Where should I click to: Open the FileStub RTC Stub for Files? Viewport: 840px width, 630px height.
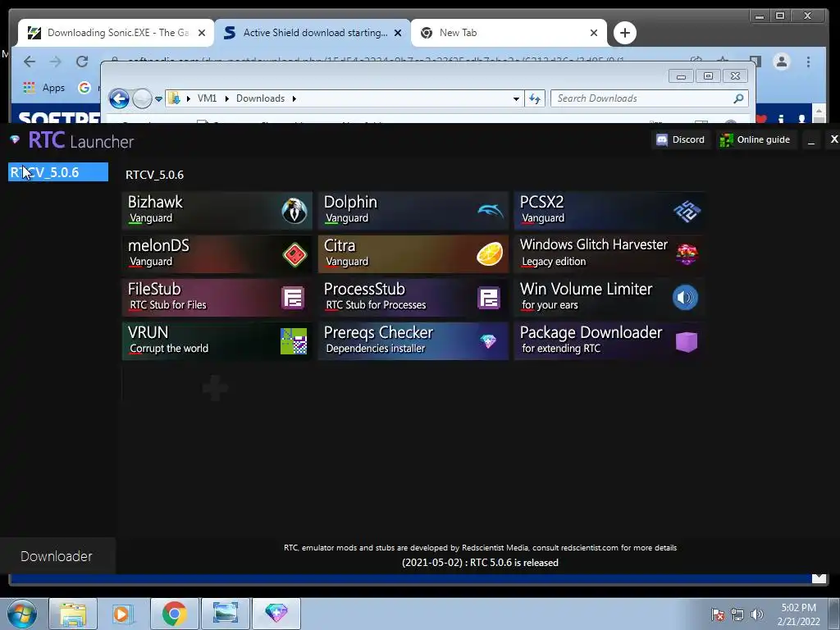point(217,297)
